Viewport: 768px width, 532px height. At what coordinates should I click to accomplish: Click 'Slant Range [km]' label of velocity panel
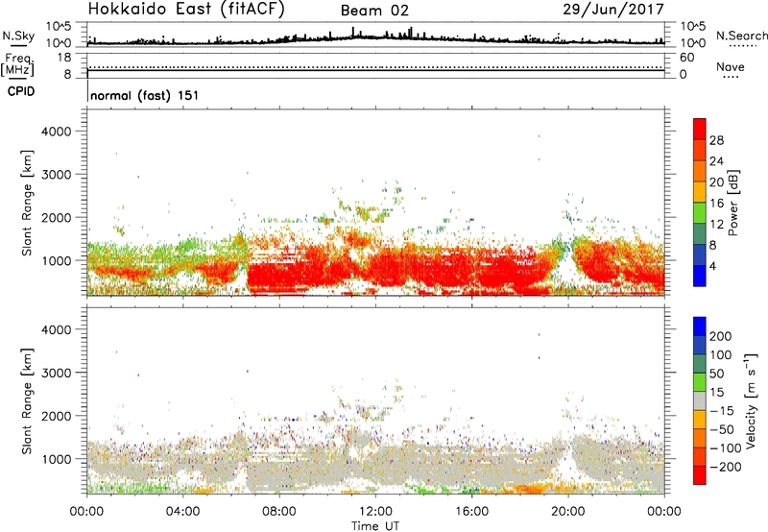pos(27,400)
